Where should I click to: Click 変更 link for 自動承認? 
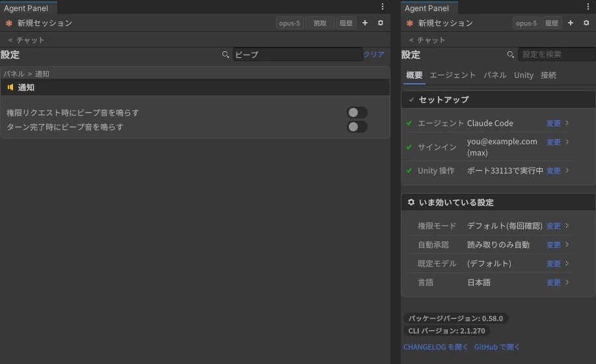[554, 245]
